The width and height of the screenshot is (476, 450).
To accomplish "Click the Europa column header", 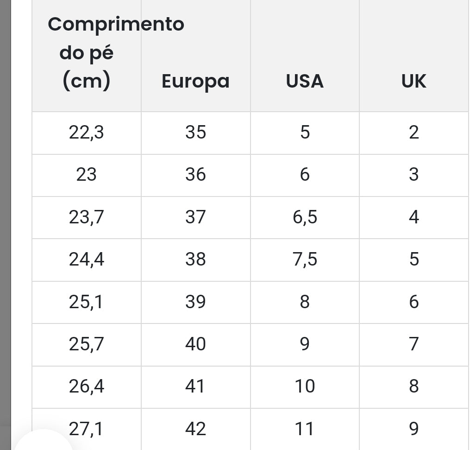I will [195, 81].
